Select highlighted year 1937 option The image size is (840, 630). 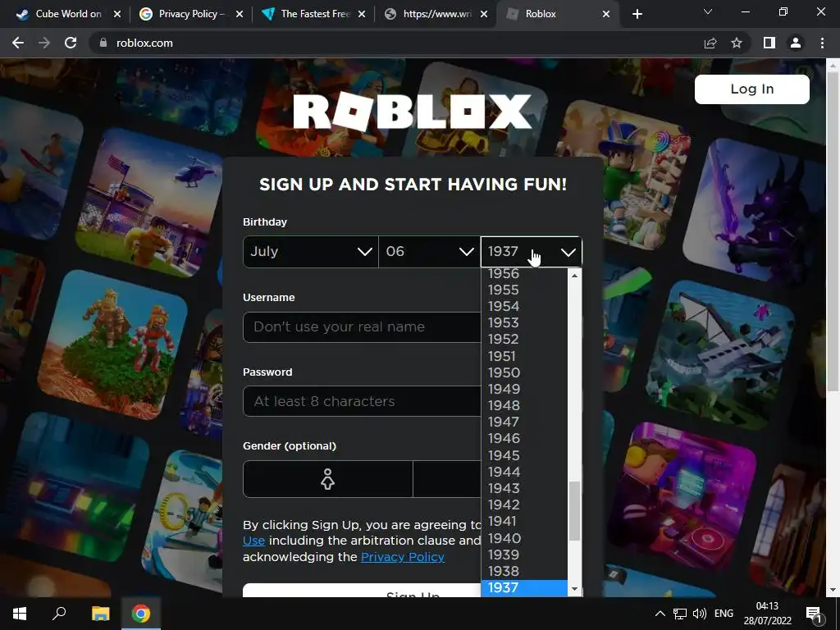click(524, 587)
